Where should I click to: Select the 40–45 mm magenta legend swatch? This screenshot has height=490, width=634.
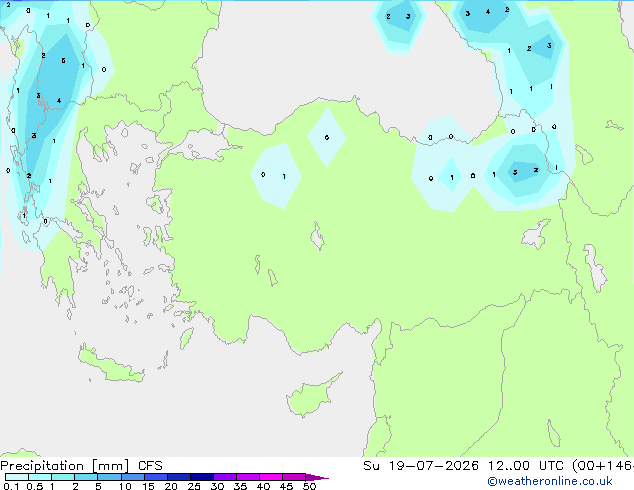[271, 477]
